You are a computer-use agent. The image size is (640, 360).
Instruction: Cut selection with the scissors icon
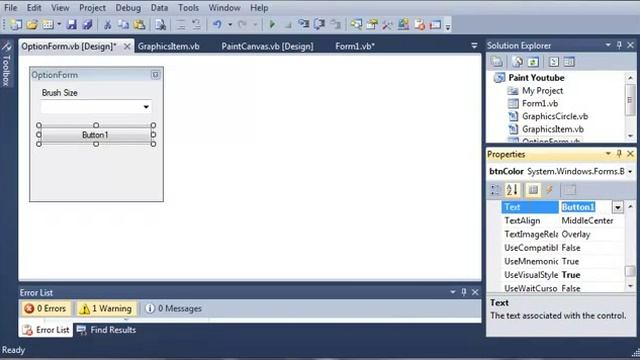tap(108, 24)
